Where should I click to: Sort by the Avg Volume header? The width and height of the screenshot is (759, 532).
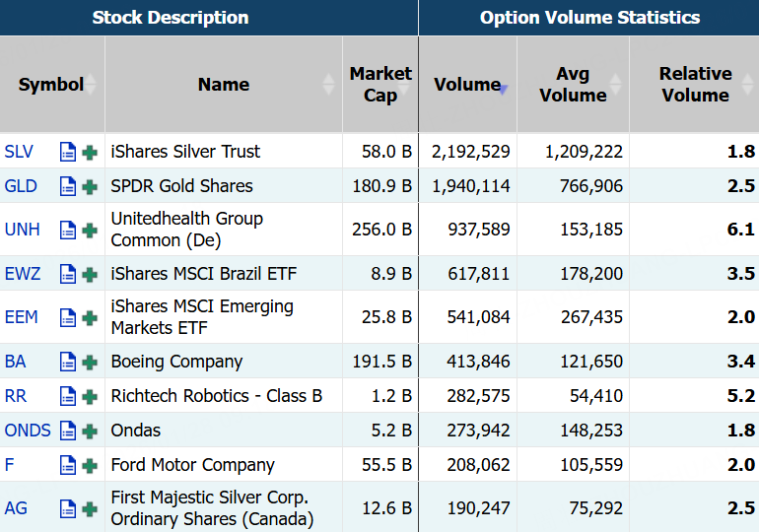(x=573, y=85)
